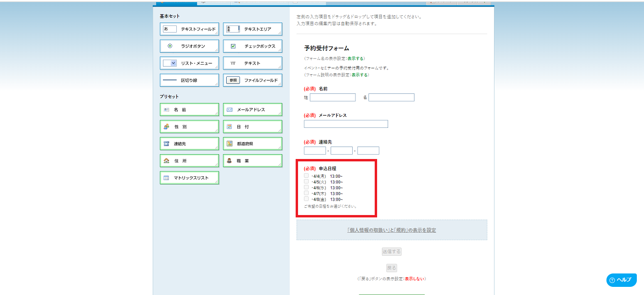Image resolution: width=644 pixels, height=295 pixels.
Task: Open 個人情報の取扱いと規約 display settings link
Action: pyautogui.click(x=391, y=230)
